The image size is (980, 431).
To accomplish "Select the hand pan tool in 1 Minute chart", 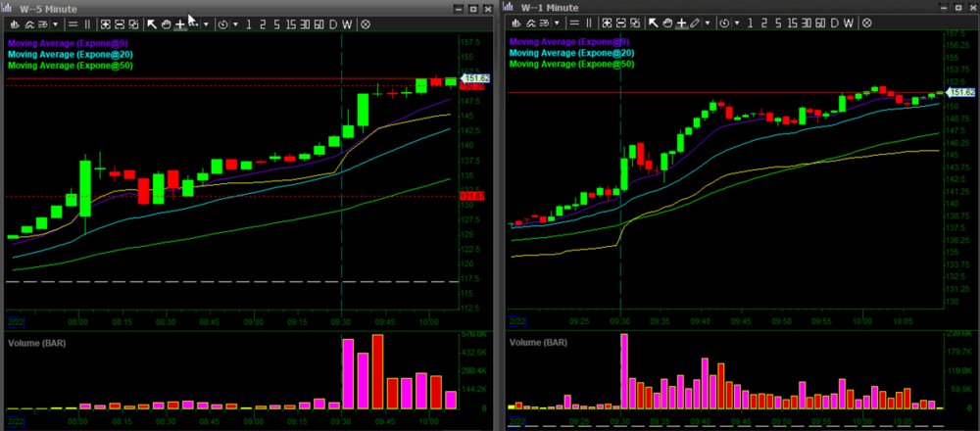I will pyautogui.click(x=667, y=24).
